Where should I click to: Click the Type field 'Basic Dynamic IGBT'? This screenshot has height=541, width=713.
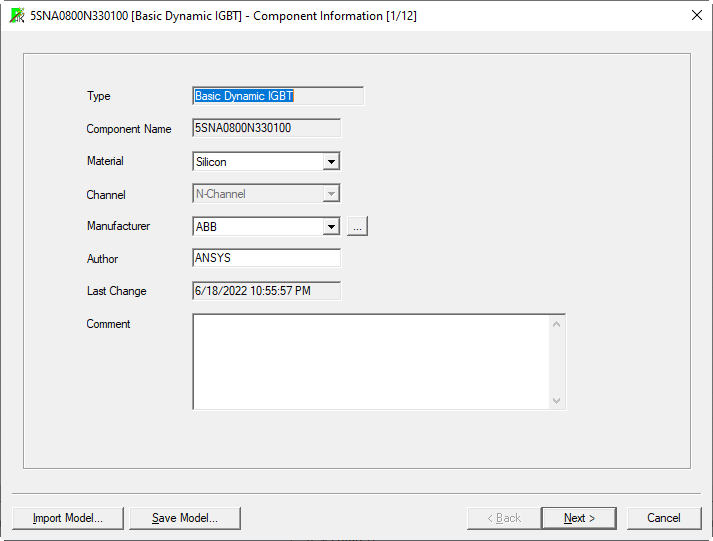278,96
